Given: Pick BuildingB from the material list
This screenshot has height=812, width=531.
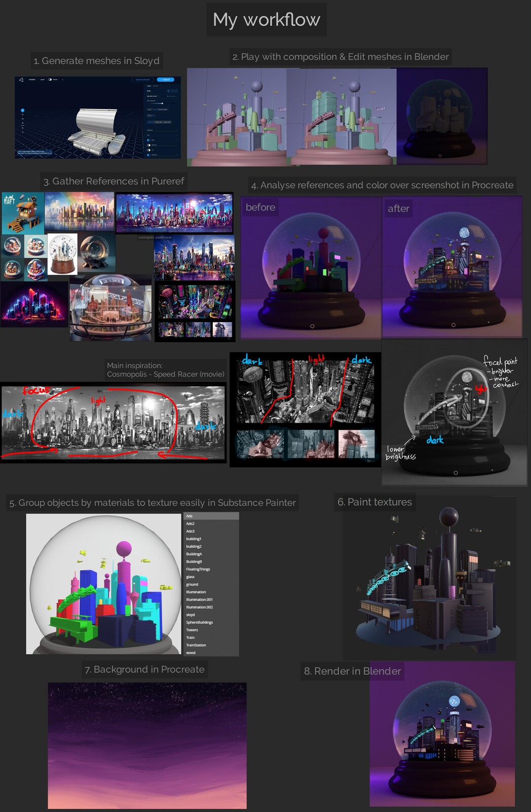Looking at the screenshot, I should [211, 562].
